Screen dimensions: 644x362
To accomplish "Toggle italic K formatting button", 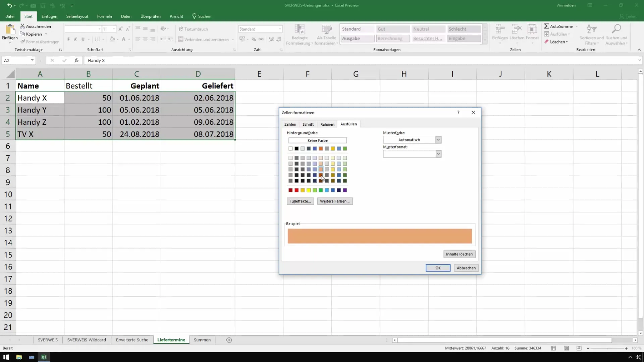I will click(75, 39).
